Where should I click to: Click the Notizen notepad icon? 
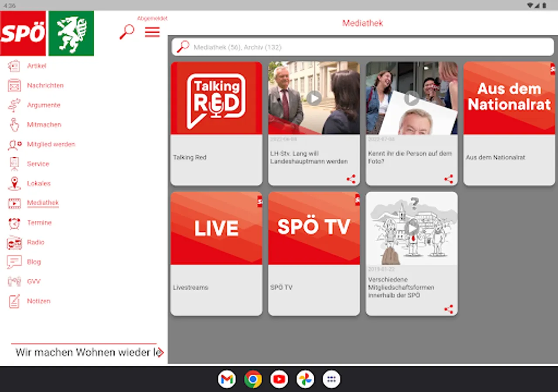[x=14, y=301]
